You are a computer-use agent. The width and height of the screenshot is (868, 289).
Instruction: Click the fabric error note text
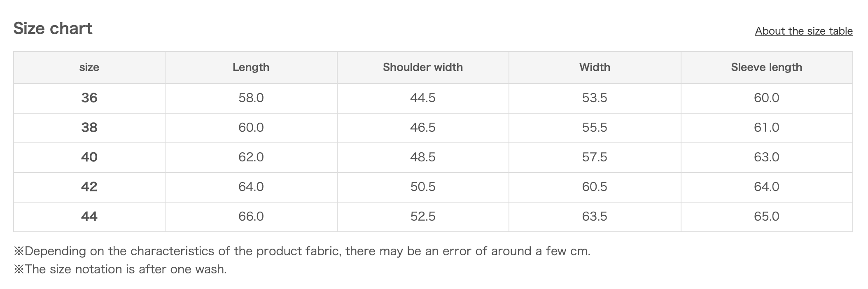point(302,251)
